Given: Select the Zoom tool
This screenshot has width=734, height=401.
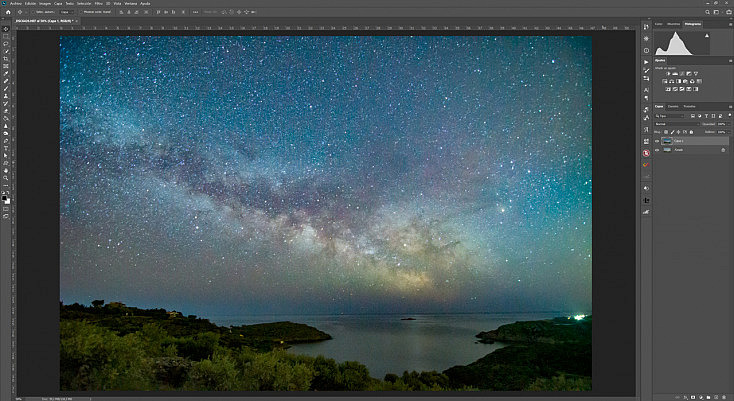Looking at the screenshot, I should (6, 178).
